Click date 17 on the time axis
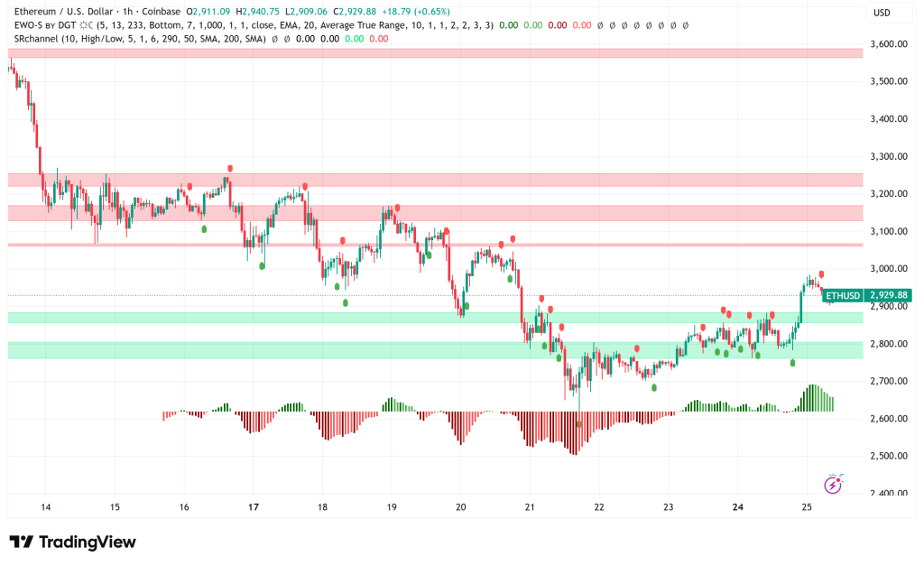This screenshot has height=566, width=924. (x=254, y=507)
